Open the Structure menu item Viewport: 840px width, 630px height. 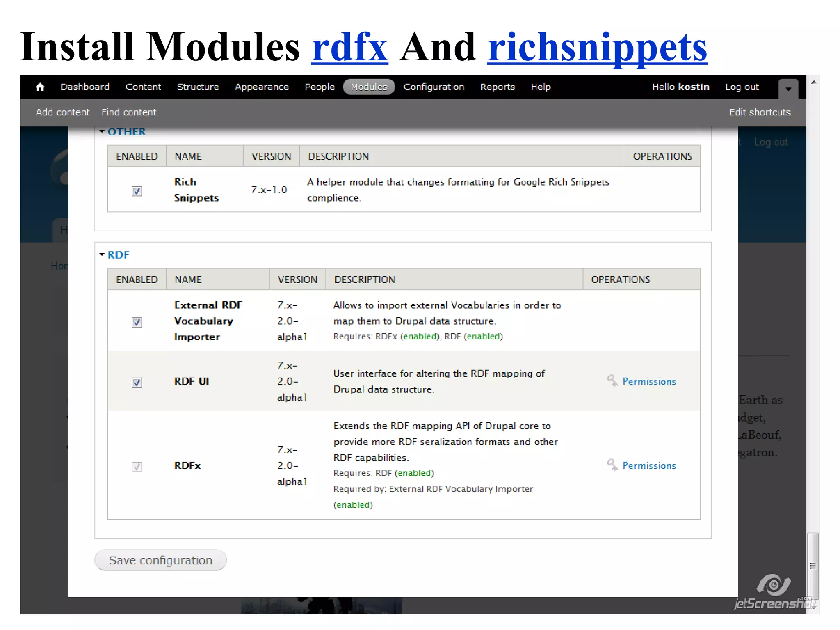[198, 87]
